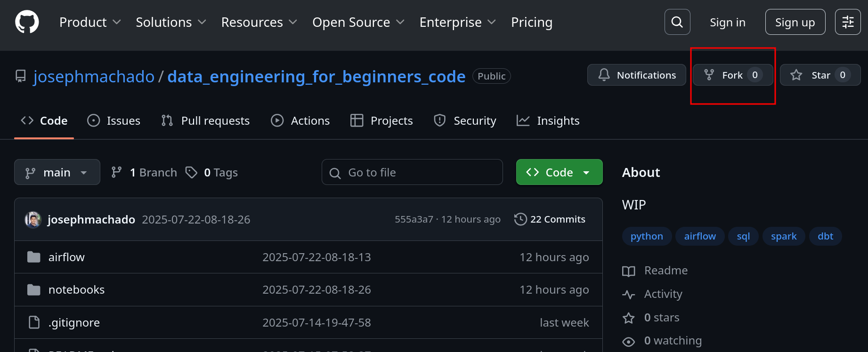Screen dimensions: 868x352
Task: Open the josephmachado owner profile link
Action: [x=94, y=76]
